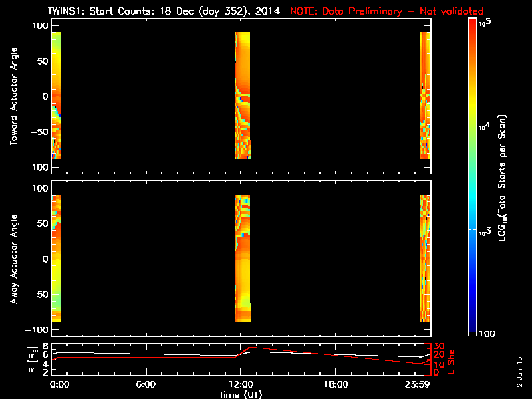Click the 'Toward Actuator Angle' axis label

(14, 96)
